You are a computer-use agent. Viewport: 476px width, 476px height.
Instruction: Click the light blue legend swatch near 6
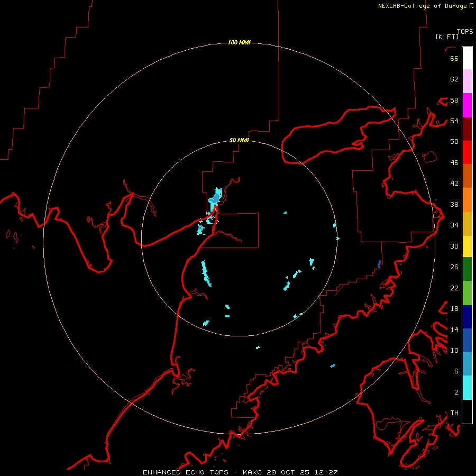point(467,363)
